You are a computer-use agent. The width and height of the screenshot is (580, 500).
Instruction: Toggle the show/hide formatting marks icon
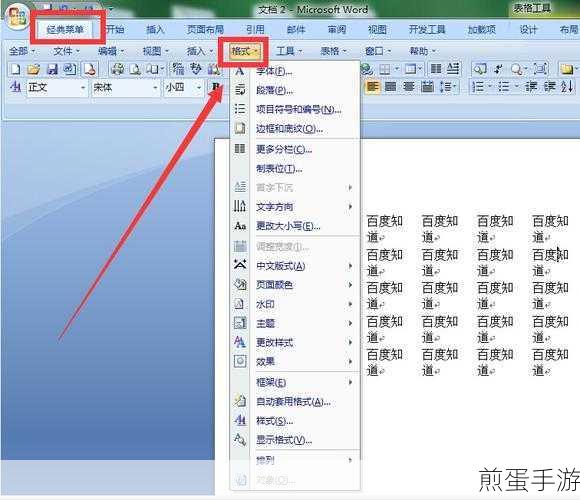[498, 69]
